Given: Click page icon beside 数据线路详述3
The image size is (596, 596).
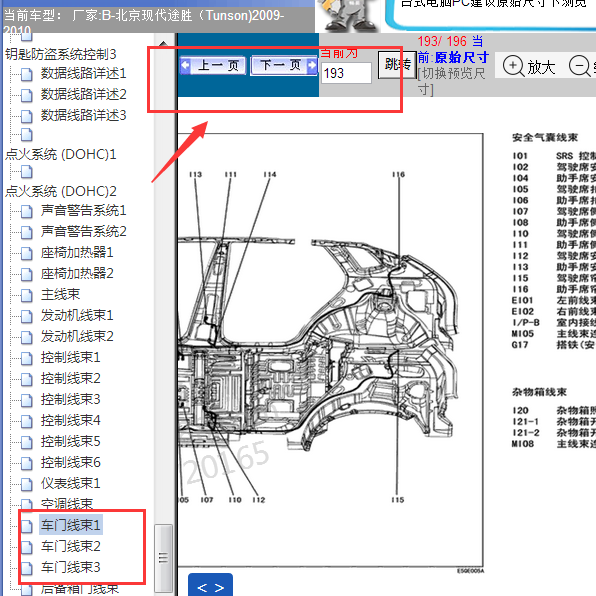Looking at the screenshot, I should point(27,116).
